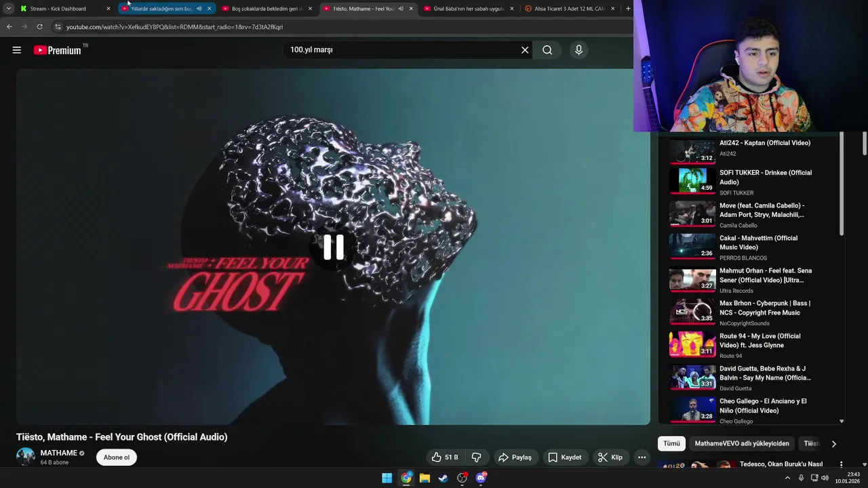Go back with browser back arrow
The image size is (868, 488).
[9, 27]
